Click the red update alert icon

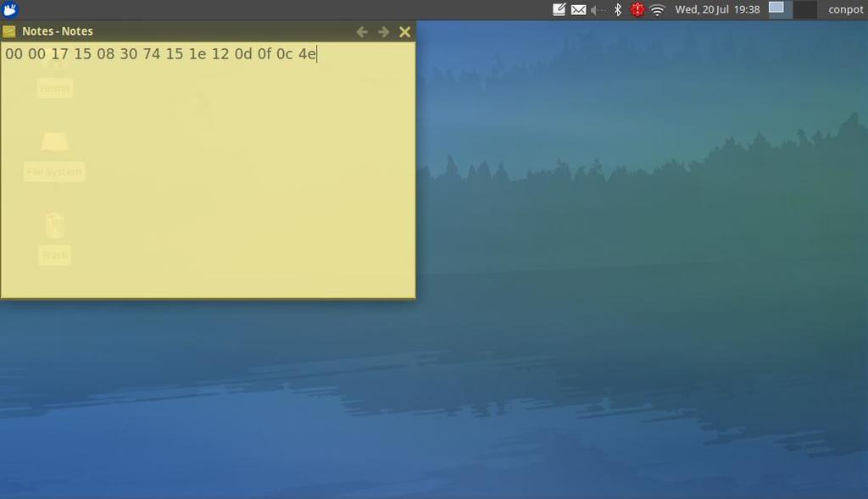637,9
